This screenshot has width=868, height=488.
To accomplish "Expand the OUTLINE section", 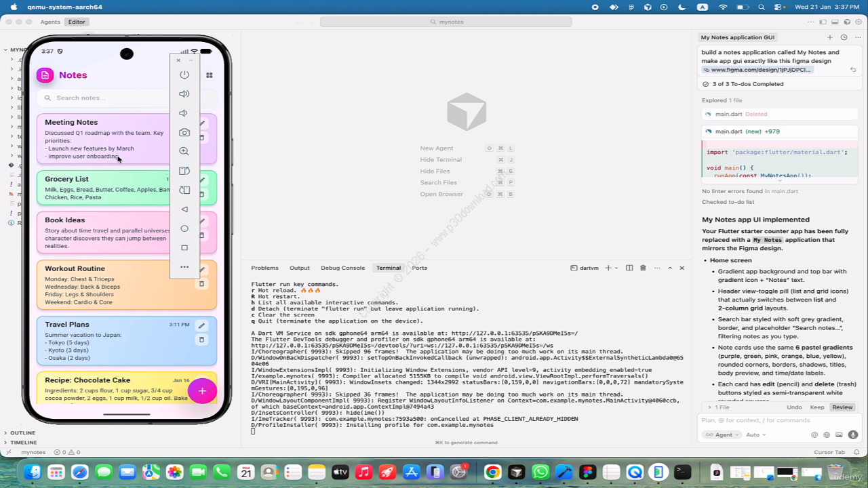I will click(x=22, y=432).
